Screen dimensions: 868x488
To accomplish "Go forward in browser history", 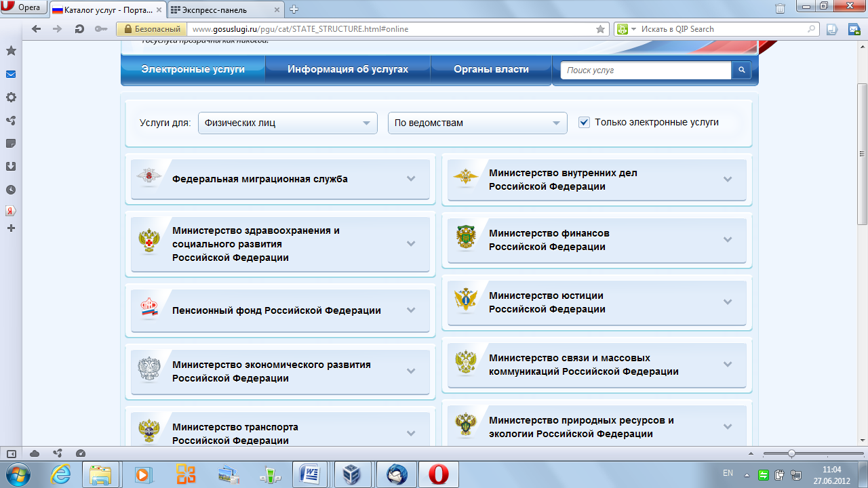I will [58, 29].
